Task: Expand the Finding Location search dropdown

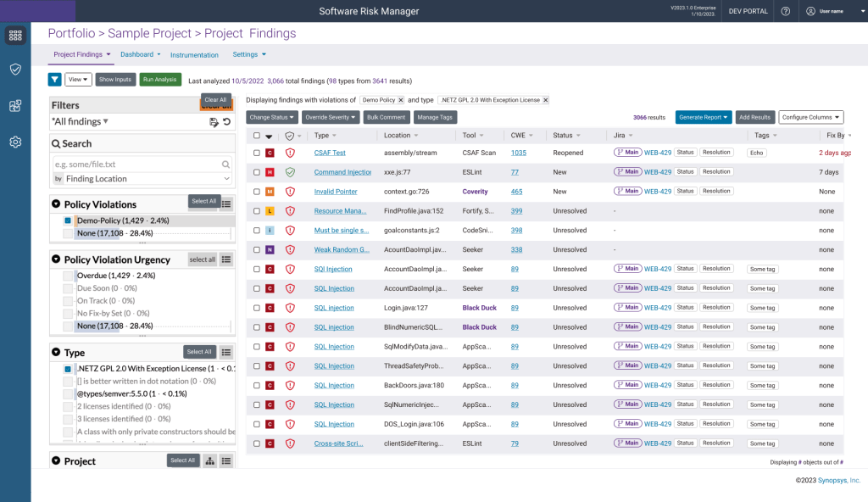Action: coord(226,179)
